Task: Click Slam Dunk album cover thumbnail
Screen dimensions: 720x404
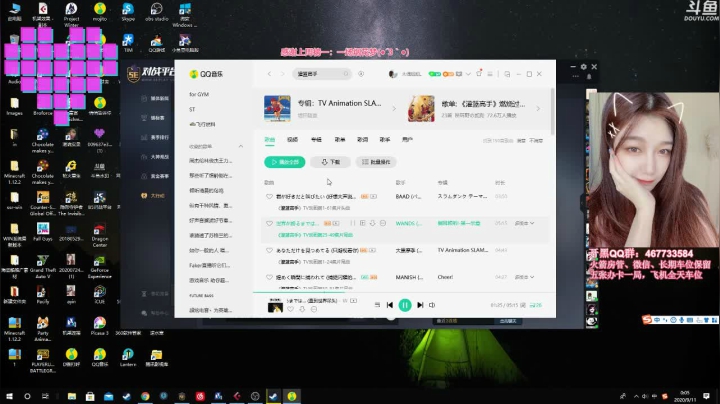Action: click(277, 108)
